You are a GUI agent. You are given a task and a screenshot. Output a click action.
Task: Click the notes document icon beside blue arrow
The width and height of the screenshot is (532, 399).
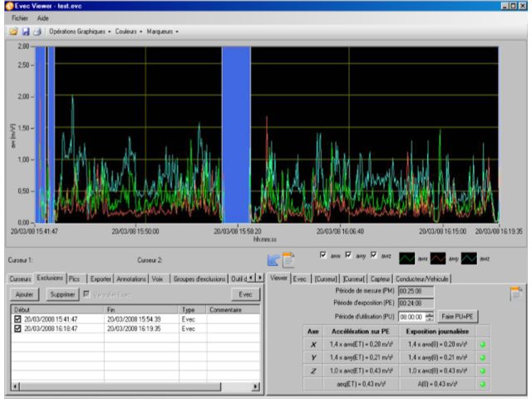[288, 259]
